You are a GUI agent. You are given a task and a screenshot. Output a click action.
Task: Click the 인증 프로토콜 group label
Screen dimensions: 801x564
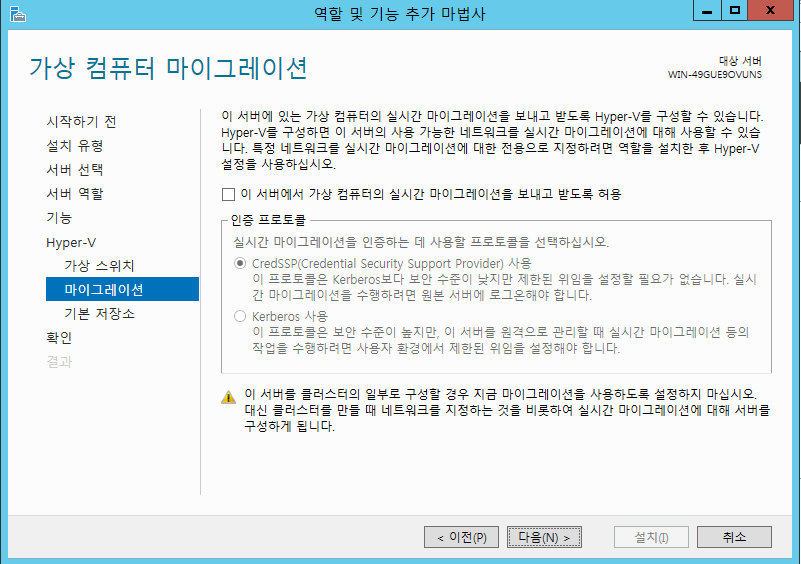tap(268, 220)
